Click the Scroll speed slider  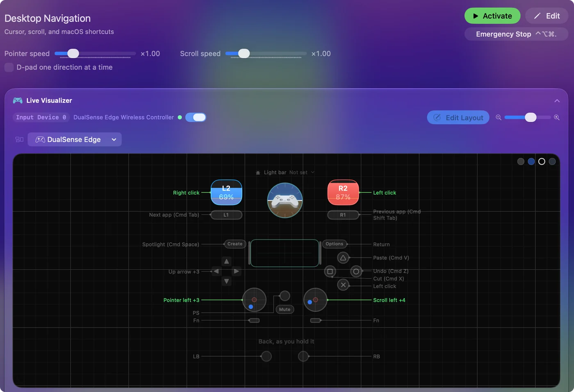[x=266, y=54]
